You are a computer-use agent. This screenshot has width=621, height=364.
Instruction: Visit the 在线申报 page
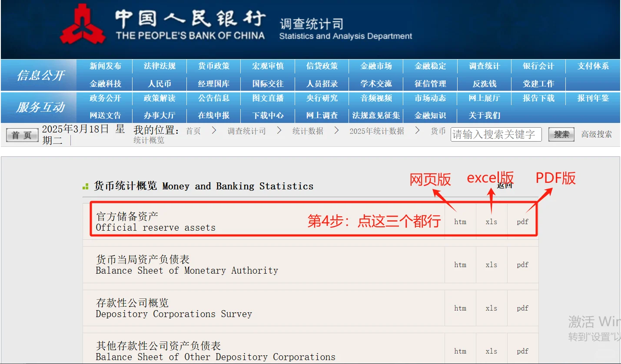214,116
